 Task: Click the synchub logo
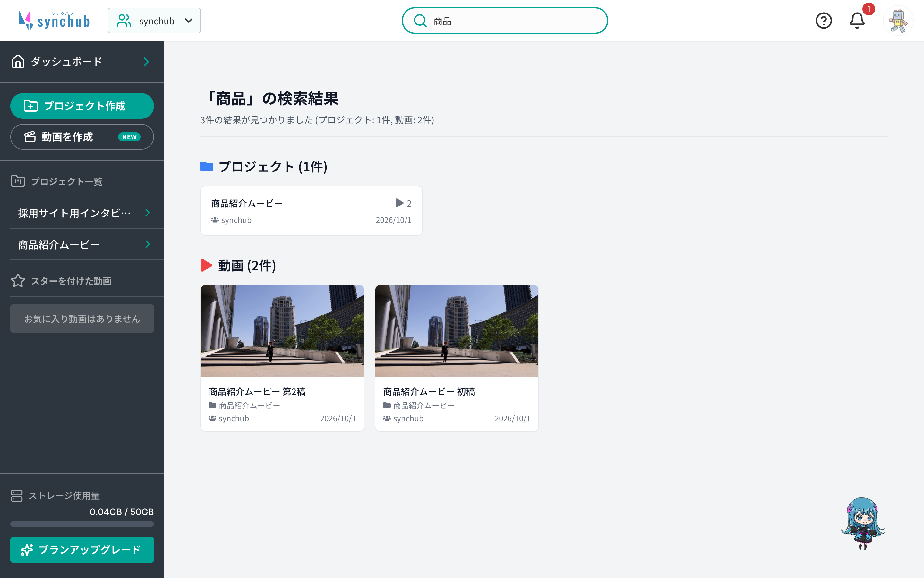pyautogui.click(x=54, y=20)
